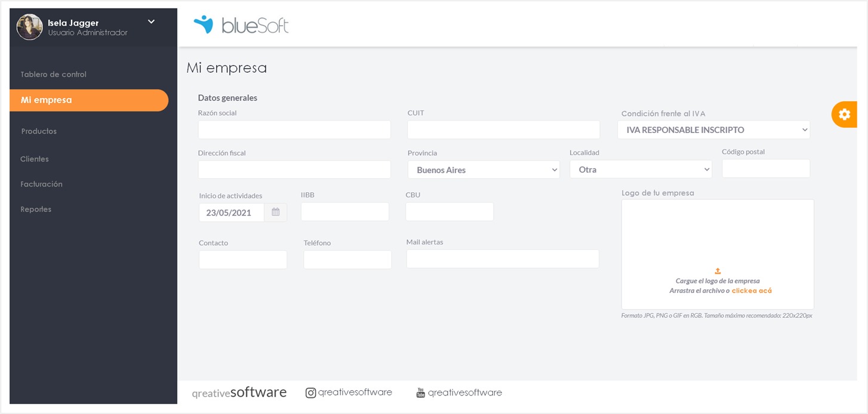
Task: Open the Instagram qreativesoftware link
Action: (x=349, y=393)
